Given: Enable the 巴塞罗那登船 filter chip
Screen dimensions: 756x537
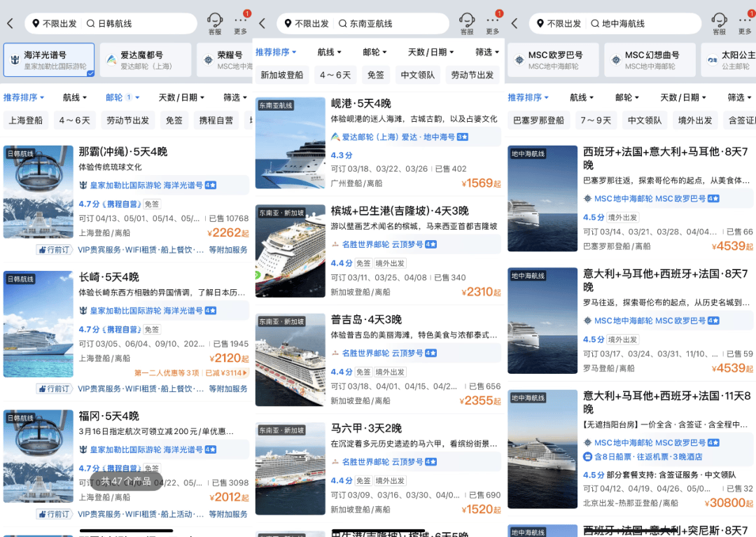Looking at the screenshot, I should [540, 120].
